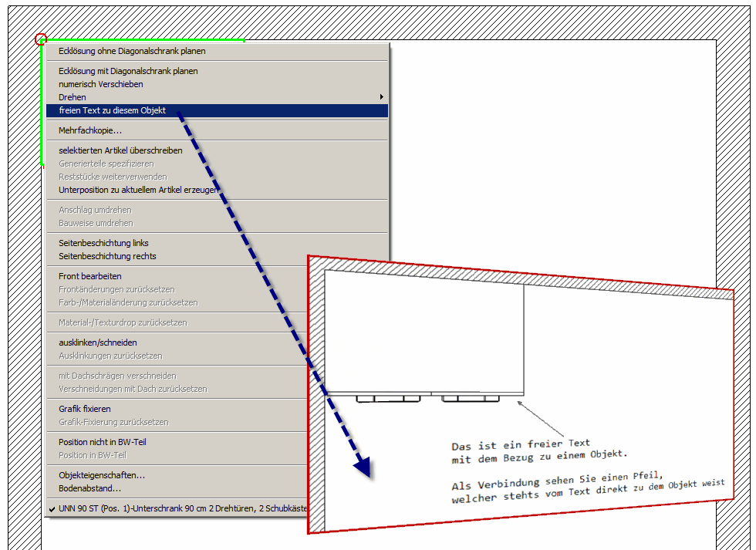
Task: Select selektierten Artikel überschreiben
Action: [x=120, y=150]
